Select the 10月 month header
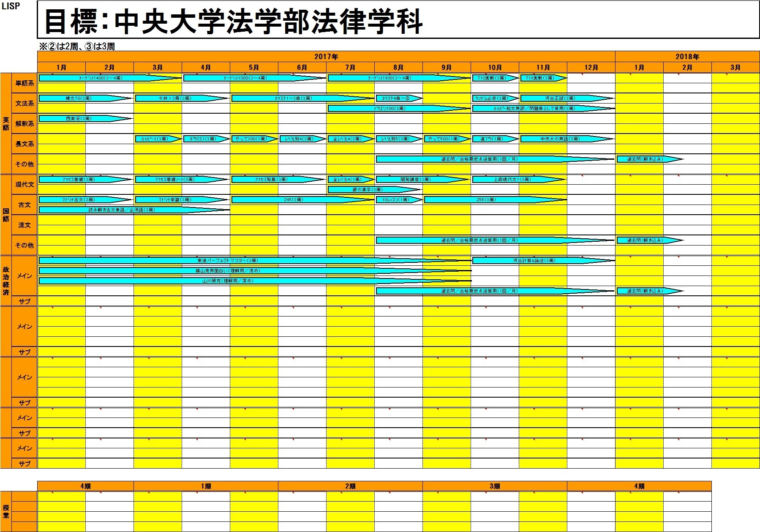Screen dimensions: 760x532 point(495,67)
